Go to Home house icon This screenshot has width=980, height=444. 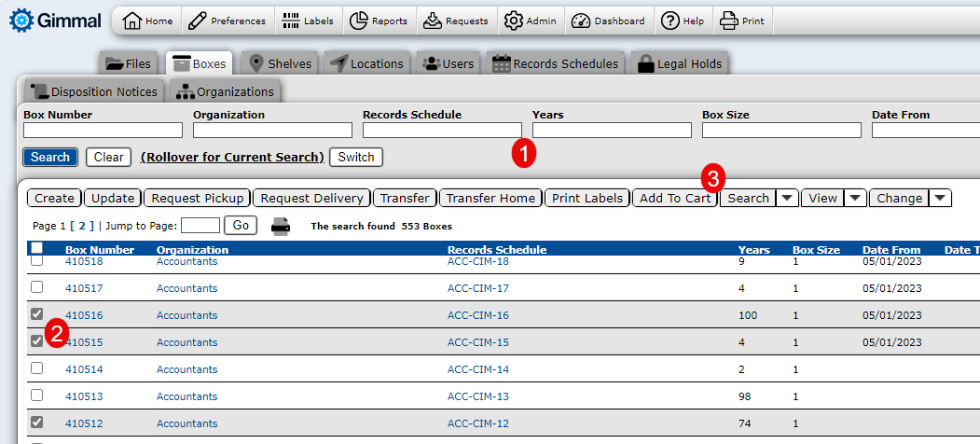tap(133, 21)
